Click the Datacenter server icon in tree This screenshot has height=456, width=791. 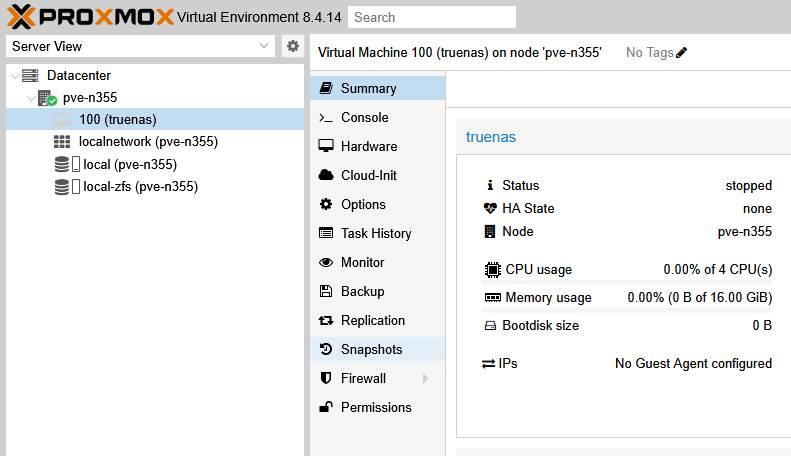(30, 76)
